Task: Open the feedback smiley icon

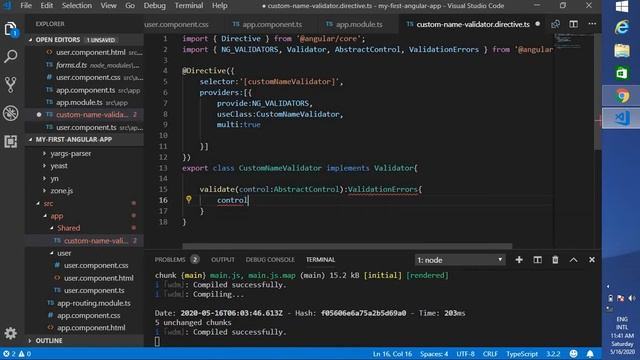Action: (x=573, y=353)
